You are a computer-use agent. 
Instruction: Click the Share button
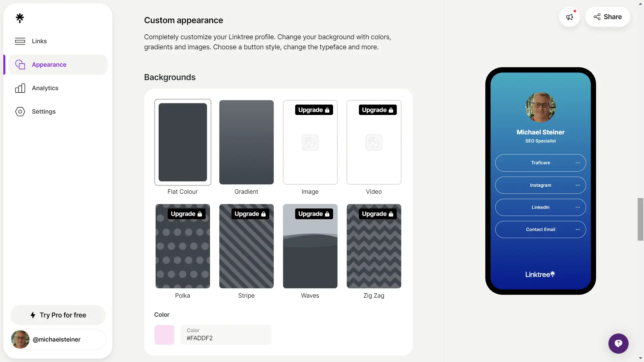click(607, 16)
